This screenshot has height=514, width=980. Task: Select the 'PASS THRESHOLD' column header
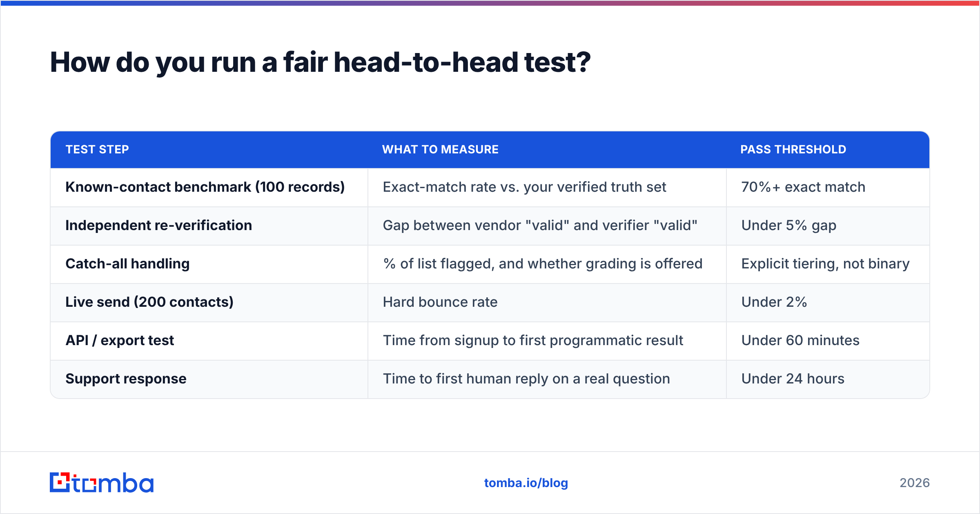(793, 150)
